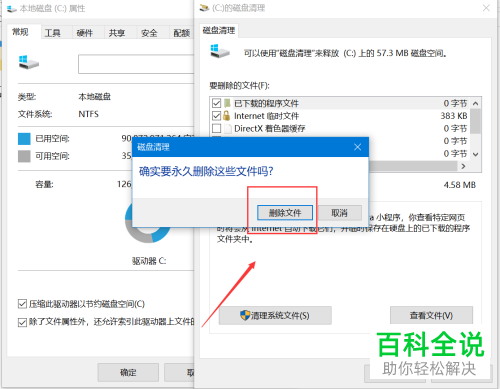
Task: Click the shield icon on 清理系统文件 button
Action: pos(245,315)
